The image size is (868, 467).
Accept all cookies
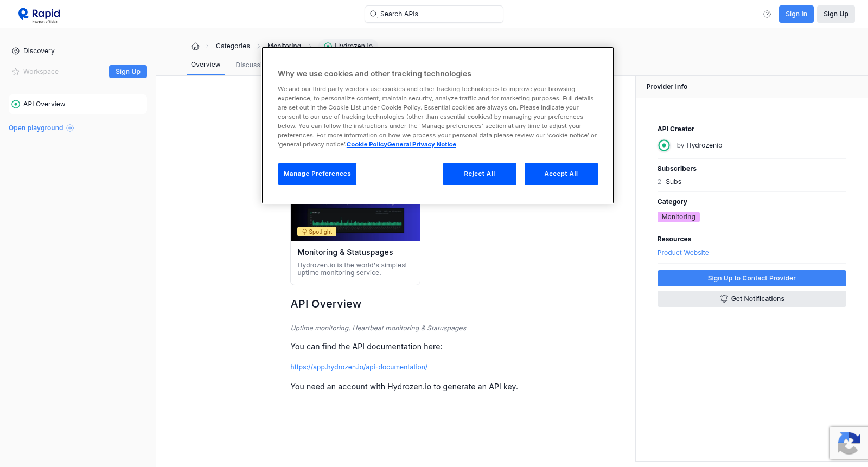coord(561,174)
